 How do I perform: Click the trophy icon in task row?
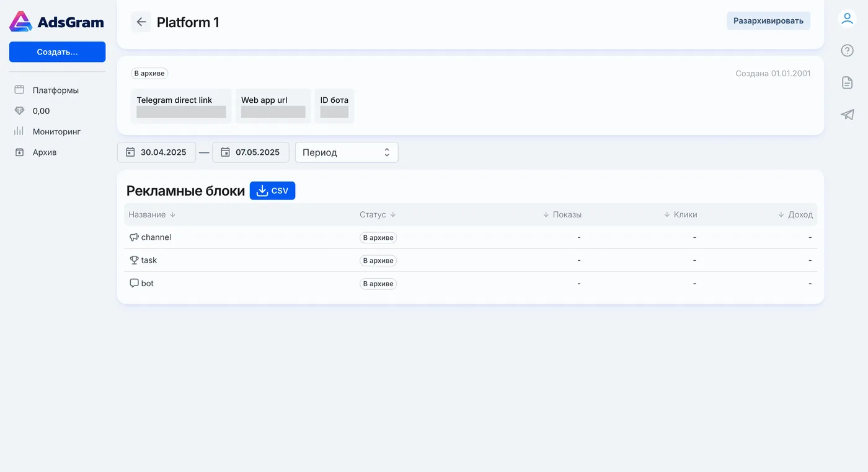134,260
